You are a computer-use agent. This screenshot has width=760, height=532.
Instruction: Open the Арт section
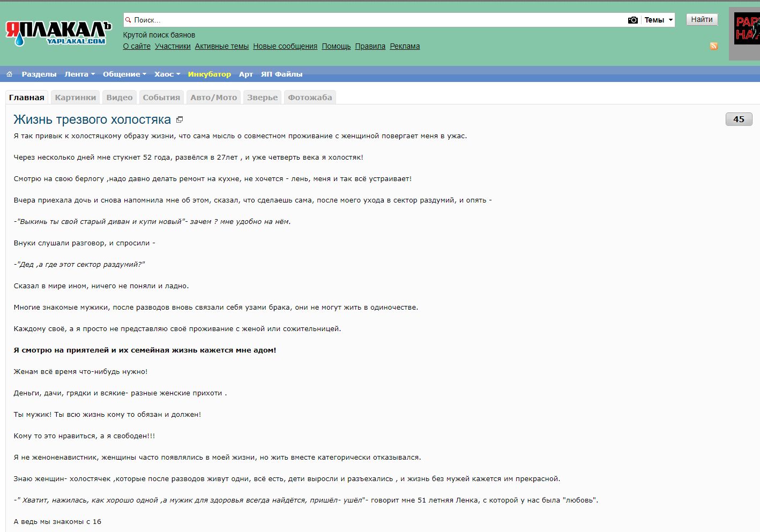point(246,74)
